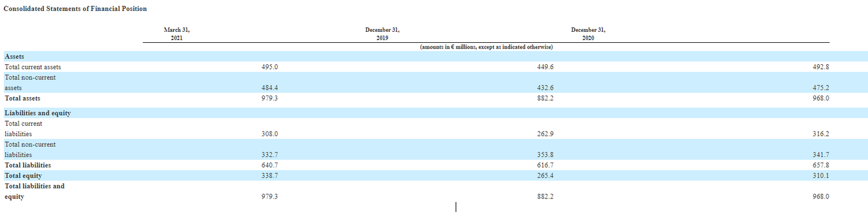The height and width of the screenshot is (213, 868).
Task: Click the Total current assets row label
Action: (x=33, y=67)
